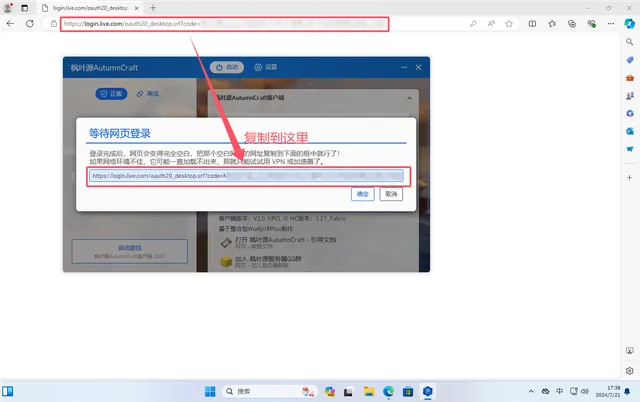Viewport: 640px width, 402px height.
Task: Open File Explorer from taskbar
Action: pos(369,391)
